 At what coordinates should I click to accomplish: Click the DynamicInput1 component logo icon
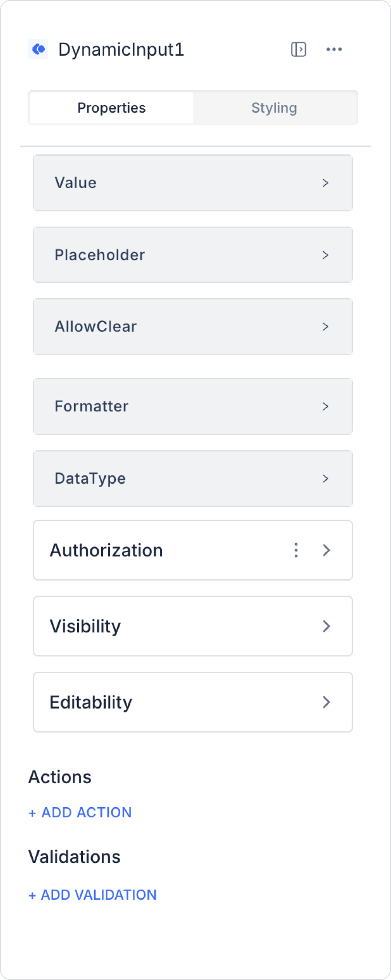[x=38, y=49]
